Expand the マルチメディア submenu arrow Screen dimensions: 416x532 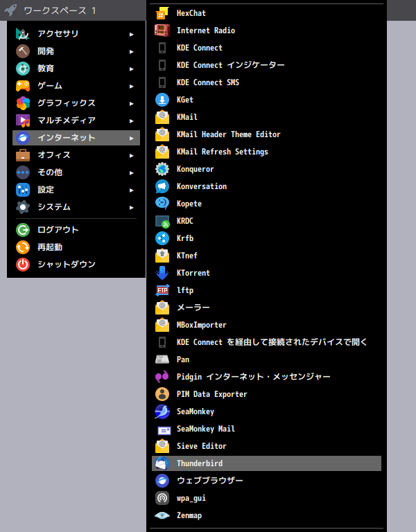[132, 121]
